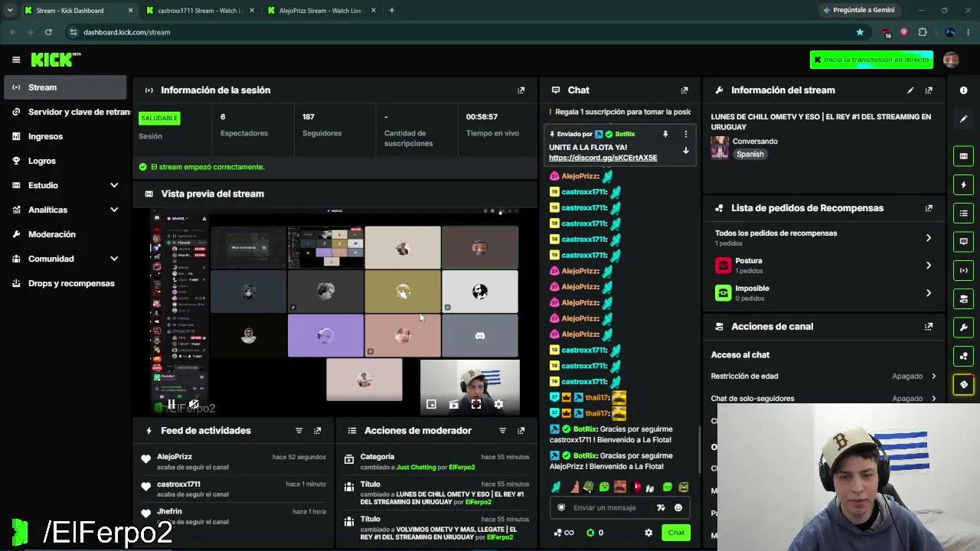Click the browser address bar
This screenshot has width=980, height=551.
(x=459, y=32)
